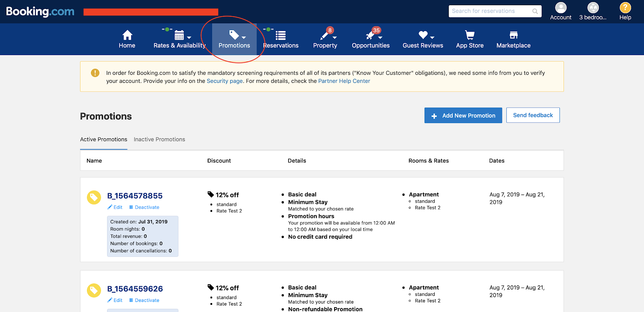Click 'Non-refundable Promotion' detail text
This screenshot has height=312, width=644.
coord(325,309)
